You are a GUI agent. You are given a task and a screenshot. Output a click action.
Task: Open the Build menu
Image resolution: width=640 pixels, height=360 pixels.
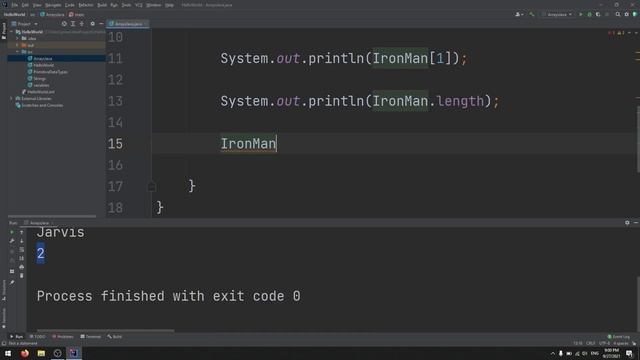tap(102, 5)
